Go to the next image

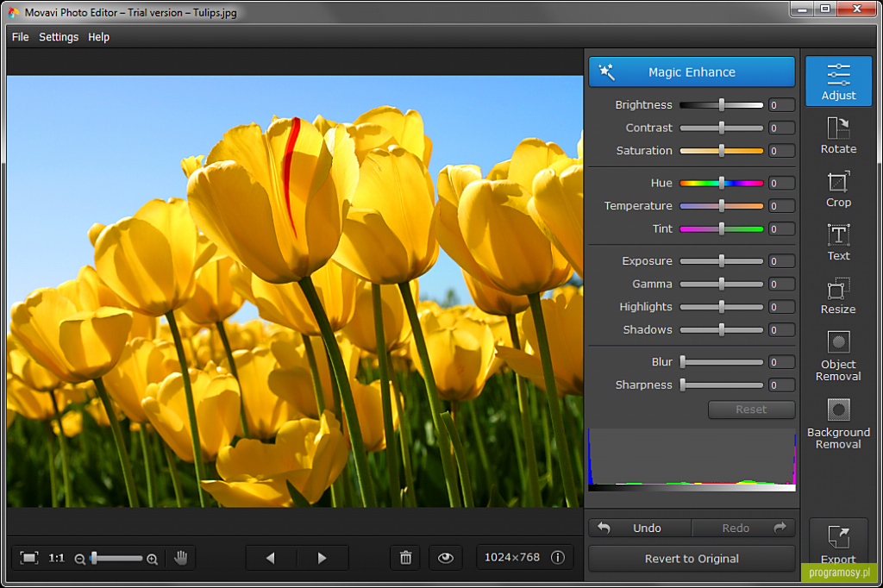click(x=323, y=558)
